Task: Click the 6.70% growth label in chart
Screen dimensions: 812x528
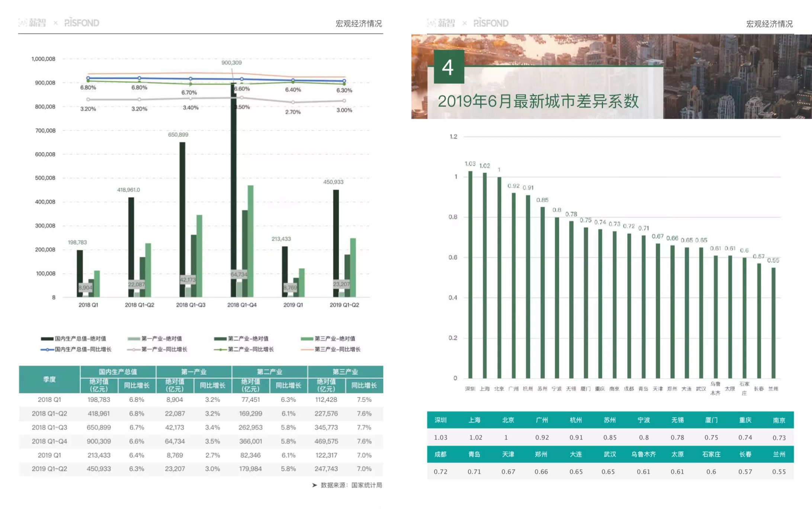Action: click(189, 93)
